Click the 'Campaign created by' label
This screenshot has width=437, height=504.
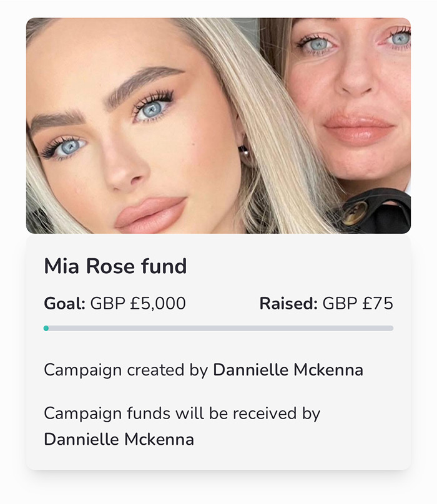tap(124, 369)
